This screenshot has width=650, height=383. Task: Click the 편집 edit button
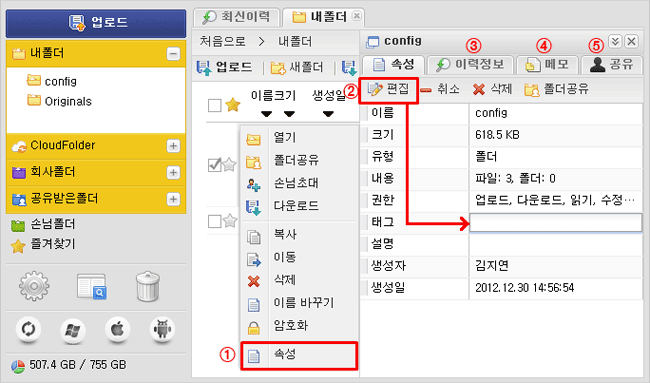click(388, 90)
